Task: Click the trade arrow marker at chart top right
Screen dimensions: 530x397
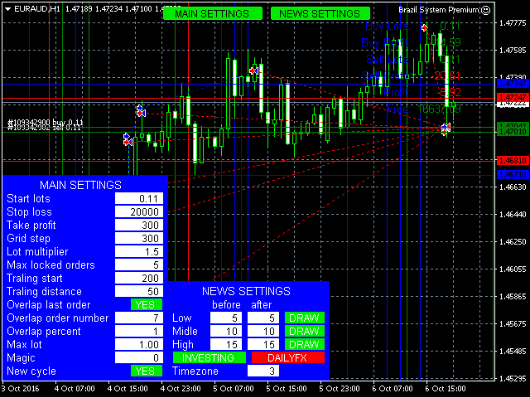Action: pyautogui.click(x=425, y=28)
